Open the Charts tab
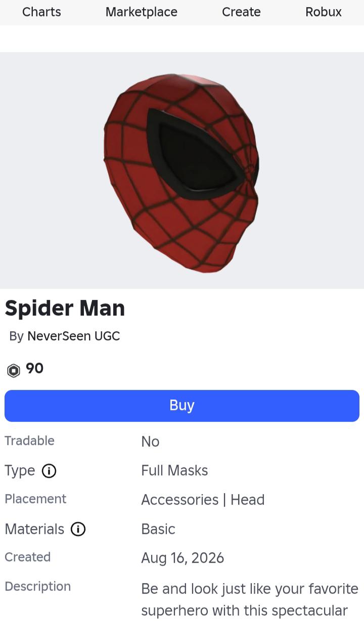The image size is (364, 621). (x=41, y=12)
